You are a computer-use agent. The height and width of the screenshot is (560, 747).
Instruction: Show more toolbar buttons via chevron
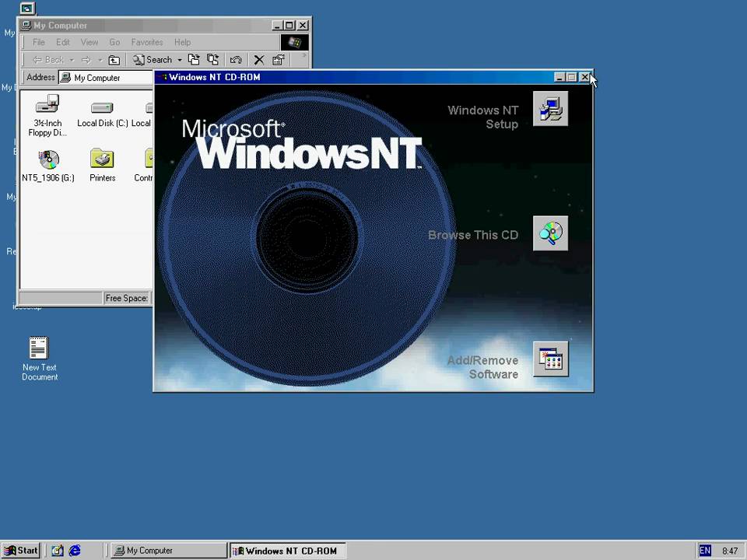coord(304,55)
